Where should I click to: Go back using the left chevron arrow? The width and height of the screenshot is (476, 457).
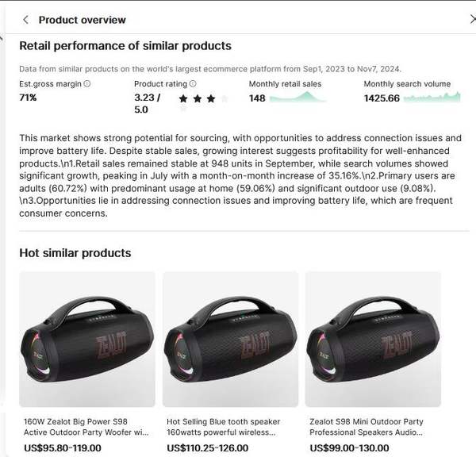tap(26, 20)
